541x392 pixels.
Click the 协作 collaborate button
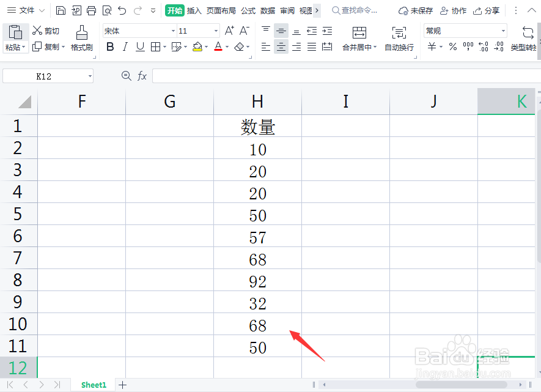pyautogui.click(x=454, y=10)
